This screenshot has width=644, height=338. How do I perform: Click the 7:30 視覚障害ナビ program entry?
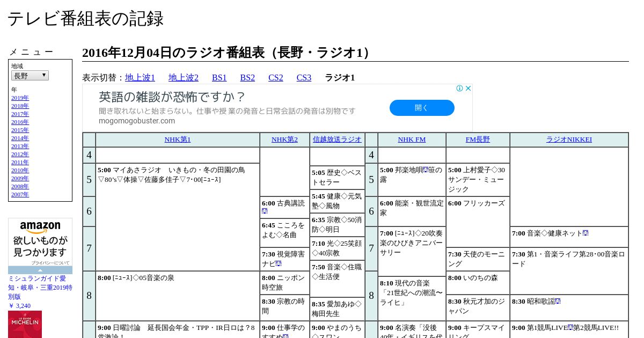pyautogui.click(x=284, y=259)
